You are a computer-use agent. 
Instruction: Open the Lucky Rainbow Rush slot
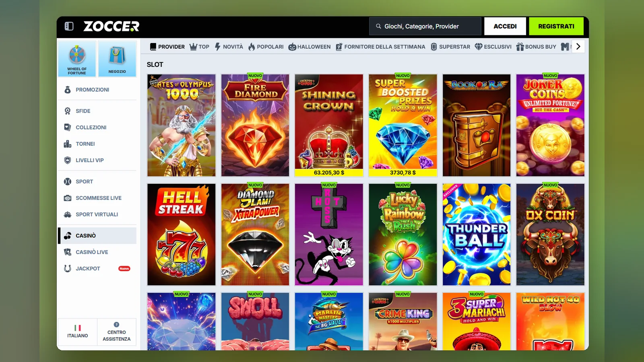[x=403, y=234]
